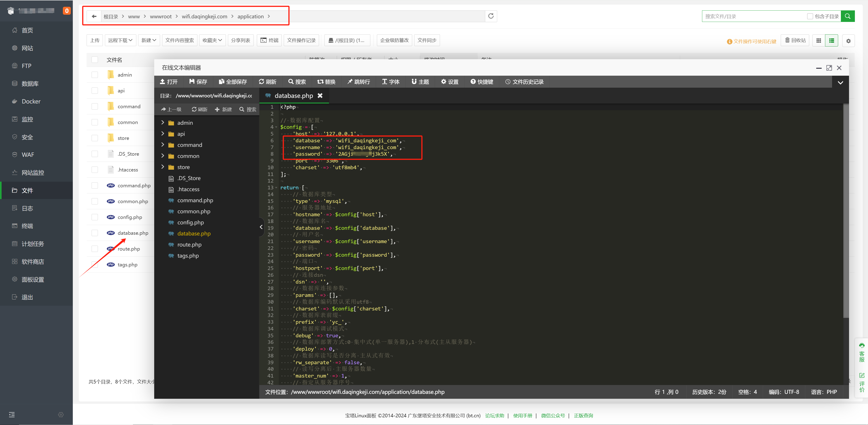Open 文件历史记录 file history
Viewport: 868px width, 425px height.
click(524, 82)
